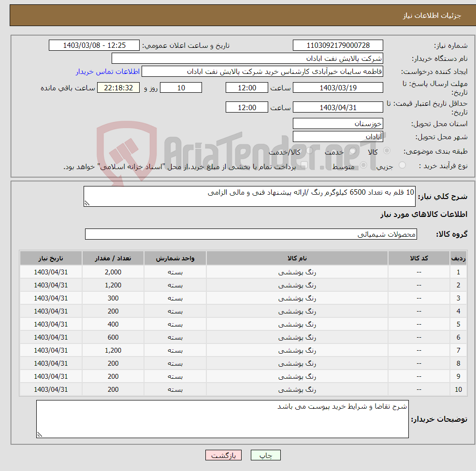
Task: Click رنگ پوششی name in row 10
Action: click(x=297, y=390)
